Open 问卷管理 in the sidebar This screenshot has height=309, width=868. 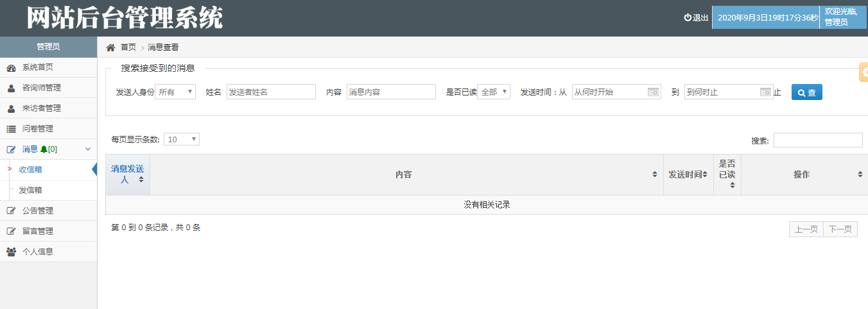click(x=48, y=129)
